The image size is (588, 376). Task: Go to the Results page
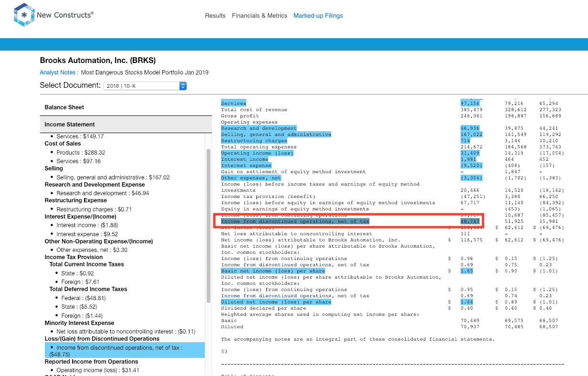[x=215, y=16]
